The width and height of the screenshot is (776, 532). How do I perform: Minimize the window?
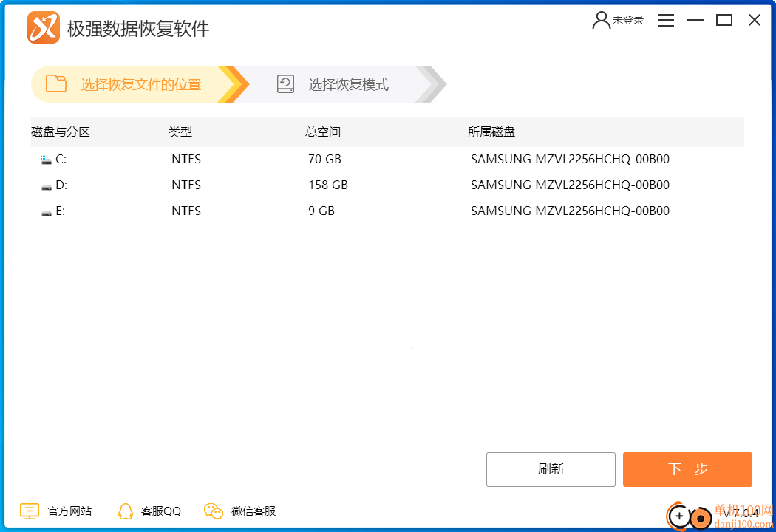pos(695,20)
